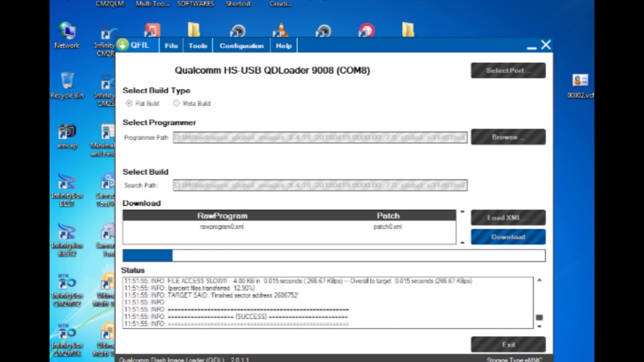Click the TARGET SAID finished sector log line
Viewport: 644px width, 362px height.
pyautogui.click(x=211, y=295)
